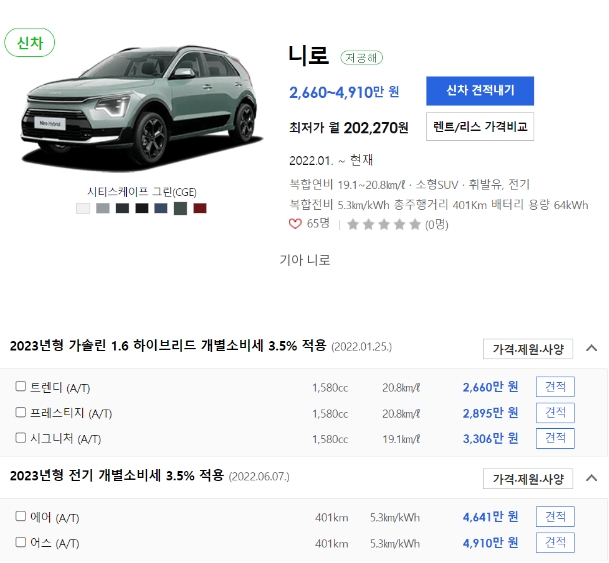Check the 프레스티지 (A/T) trim checkbox
Image resolution: width=609 pixels, height=563 pixels.
[20, 412]
